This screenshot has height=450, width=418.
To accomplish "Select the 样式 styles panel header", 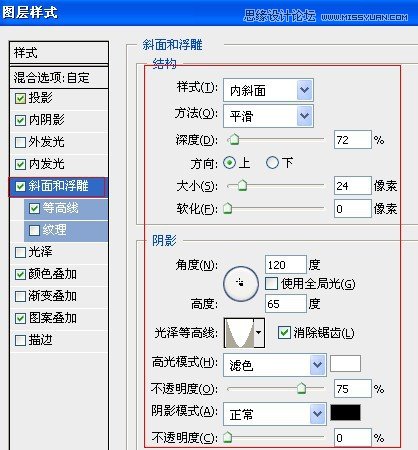I will click(x=59, y=53).
